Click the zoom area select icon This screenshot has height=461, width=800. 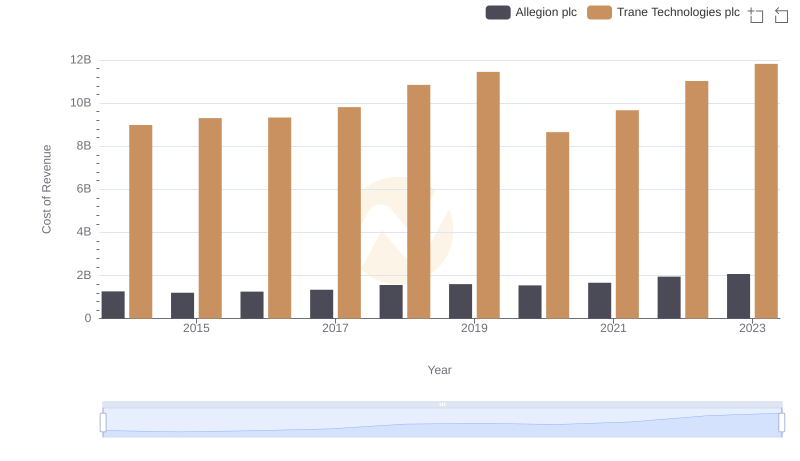point(756,15)
